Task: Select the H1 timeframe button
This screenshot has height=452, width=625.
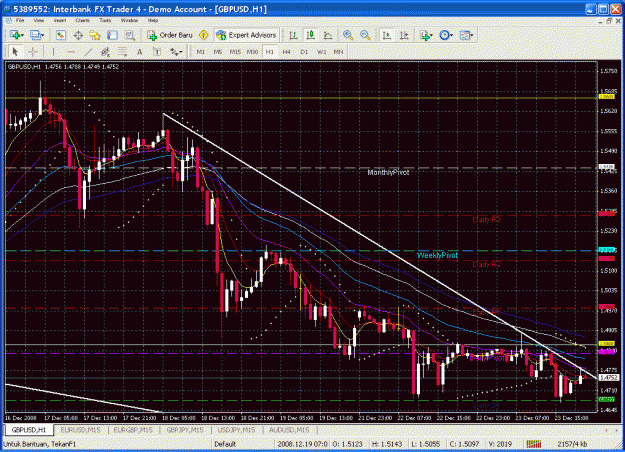Action: click(x=270, y=52)
